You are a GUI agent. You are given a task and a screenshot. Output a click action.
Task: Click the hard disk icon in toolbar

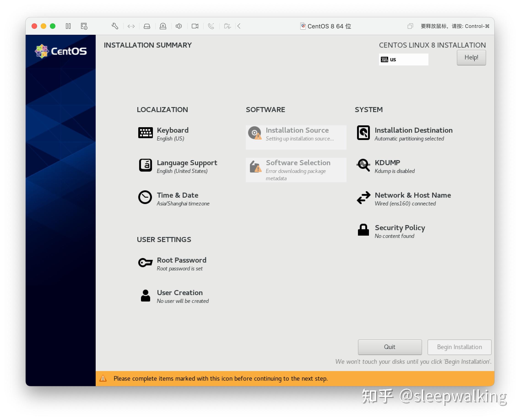(147, 26)
